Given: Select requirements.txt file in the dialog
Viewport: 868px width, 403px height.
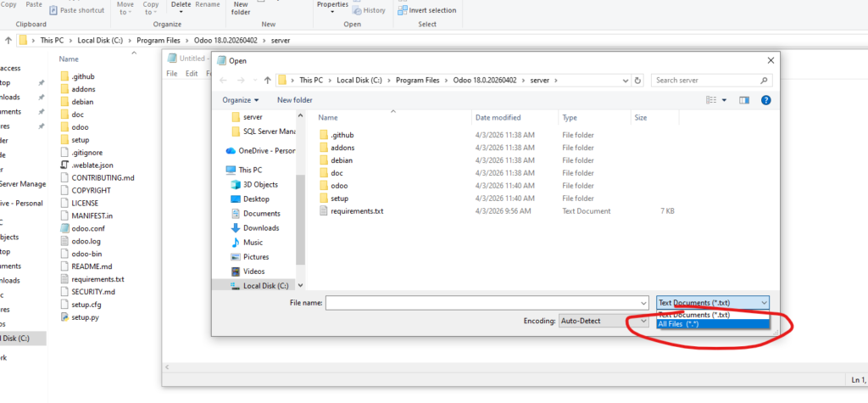Looking at the screenshot, I should (356, 210).
